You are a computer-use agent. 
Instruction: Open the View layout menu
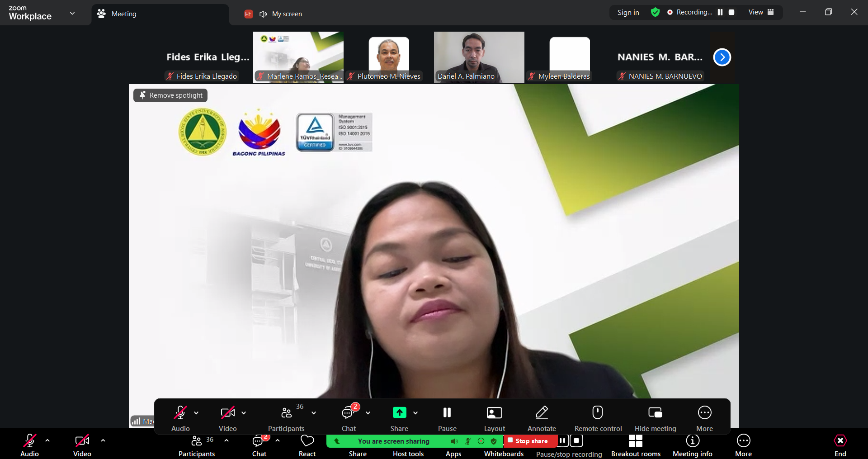click(x=761, y=12)
